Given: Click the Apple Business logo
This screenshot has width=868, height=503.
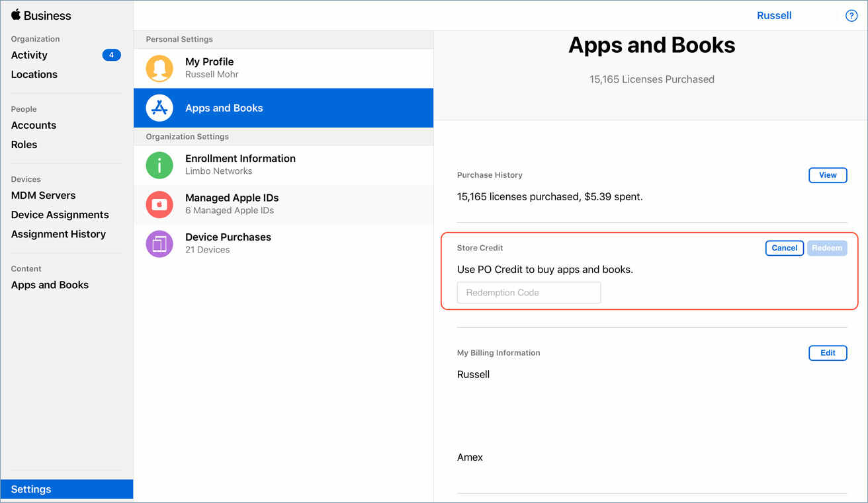Looking at the screenshot, I should pos(41,15).
